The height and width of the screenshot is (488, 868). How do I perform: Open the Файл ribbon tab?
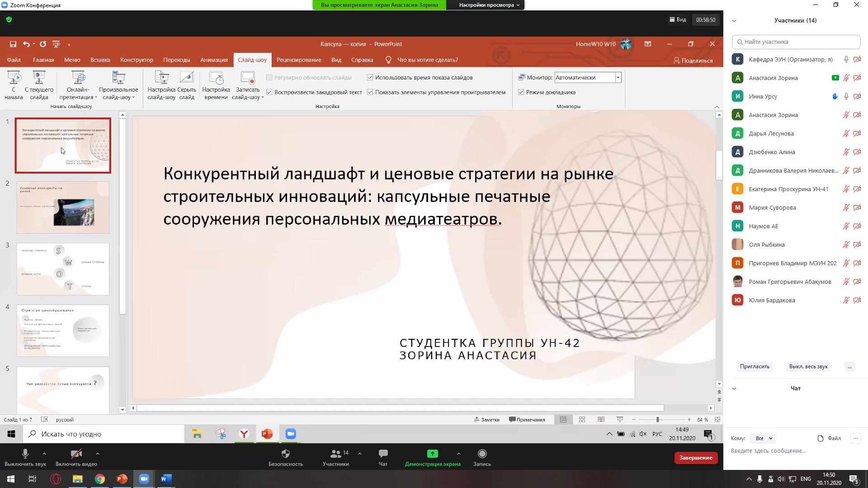click(14, 60)
